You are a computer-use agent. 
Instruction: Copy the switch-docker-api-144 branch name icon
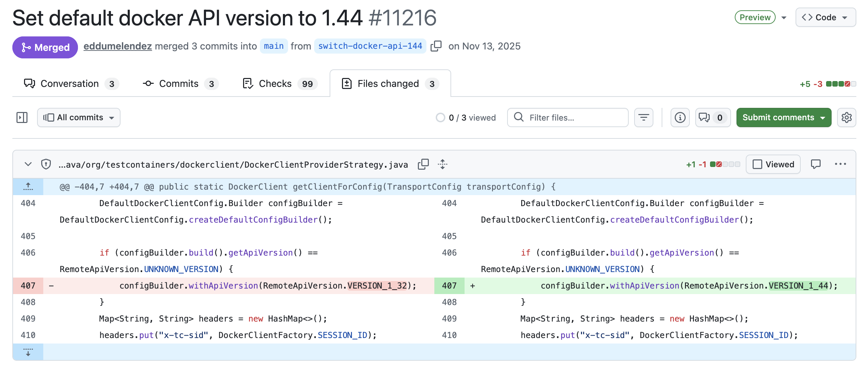(436, 46)
